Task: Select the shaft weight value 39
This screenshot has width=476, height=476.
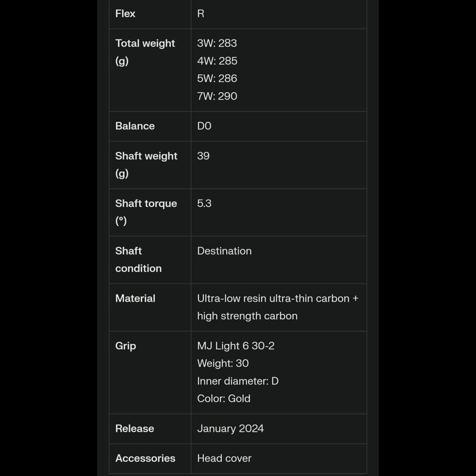Action: coord(203,155)
